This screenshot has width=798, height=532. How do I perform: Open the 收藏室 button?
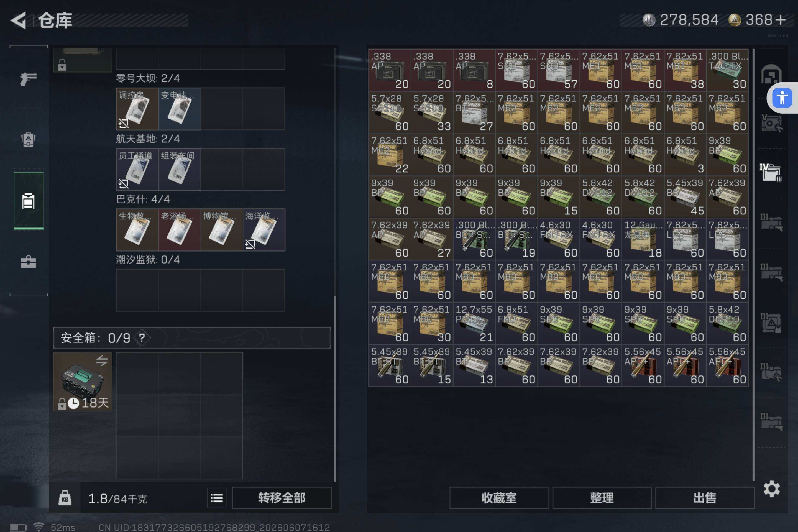(499, 498)
